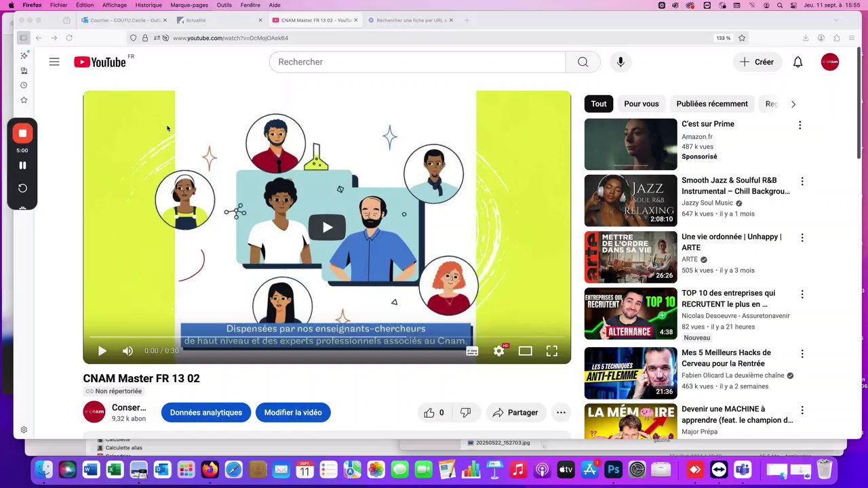Like the video with thumbs up
868x488 pixels.
pos(434,412)
